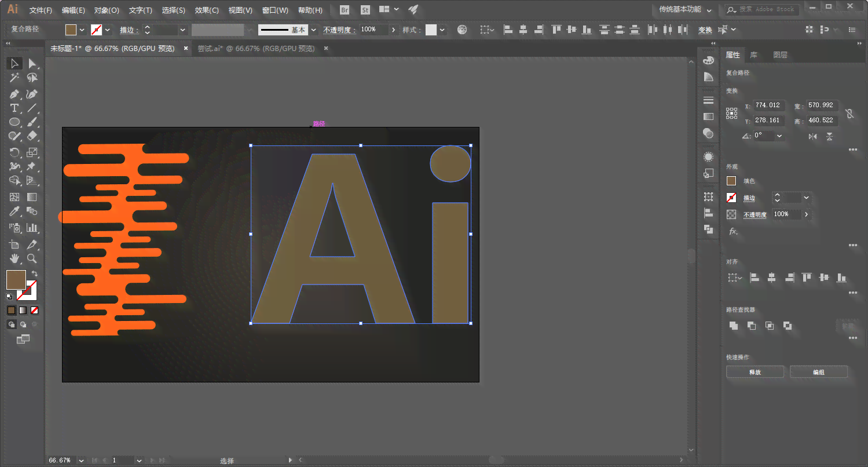Viewport: 868px width, 467px height.
Task: Set toolbox paint mode to None
Action: (35, 311)
